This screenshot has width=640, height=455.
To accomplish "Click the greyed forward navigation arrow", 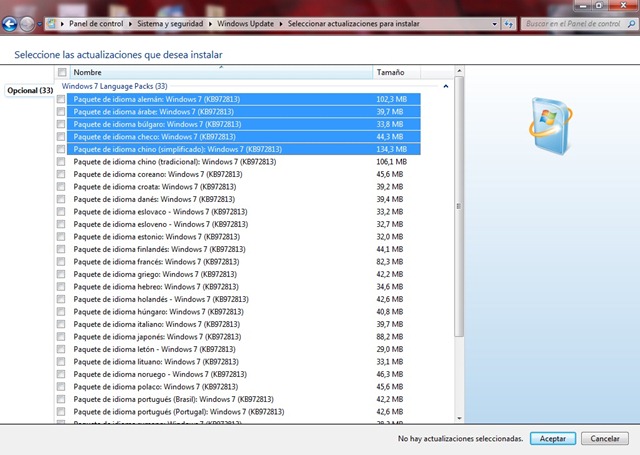I will tap(27, 24).
